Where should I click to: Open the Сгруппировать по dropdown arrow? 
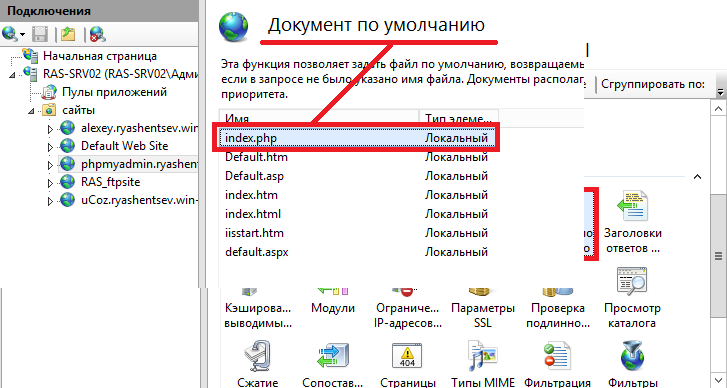tap(720, 92)
